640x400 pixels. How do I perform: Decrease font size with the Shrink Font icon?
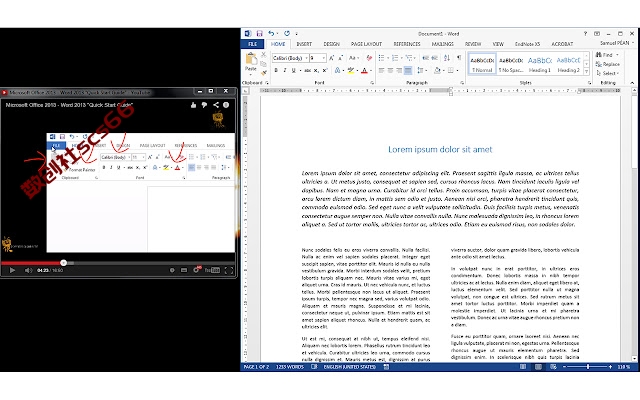click(340, 58)
